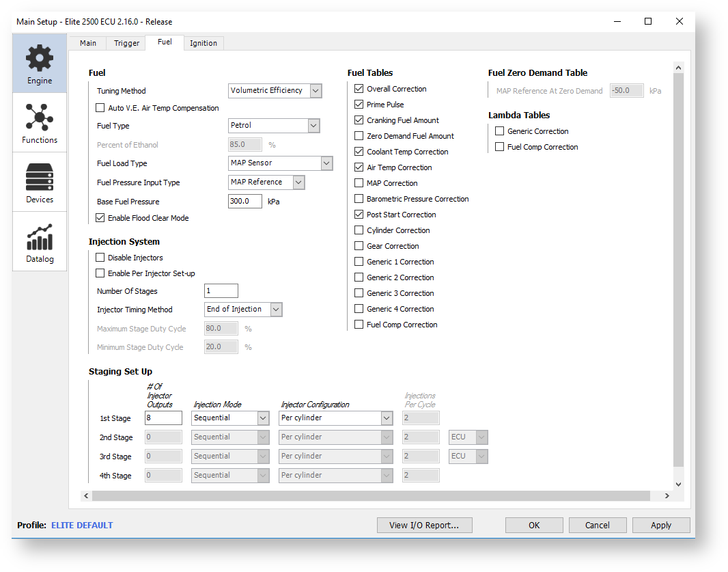Maximize the Main Setup window
This screenshot has height=572, width=728.
click(648, 21)
